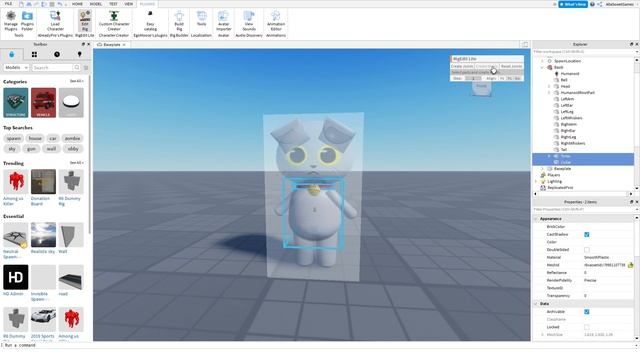The image size is (640, 360).
Task: Switch to the HOME ribbon tab
Action: [x=77, y=4]
